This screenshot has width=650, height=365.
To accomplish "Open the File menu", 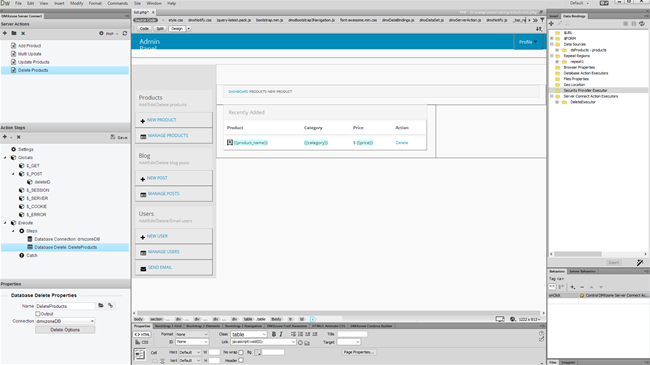I will [x=18, y=3].
